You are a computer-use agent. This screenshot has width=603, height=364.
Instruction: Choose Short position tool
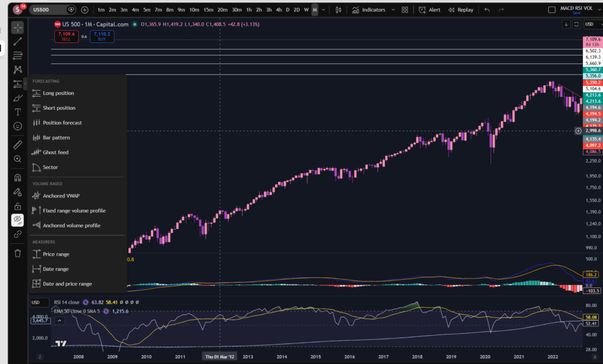[x=77, y=108]
